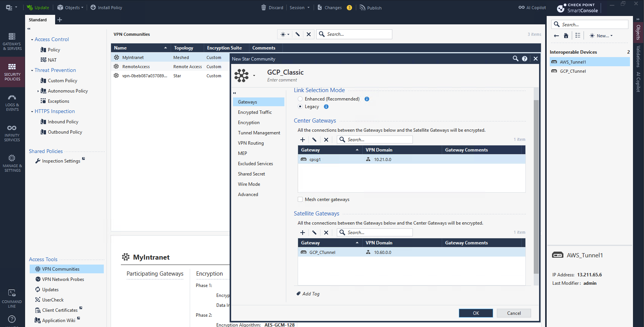Open Shared Secret section in dialog
The width and height of the screenshot is (644, 327).
(x=251, y=174)
